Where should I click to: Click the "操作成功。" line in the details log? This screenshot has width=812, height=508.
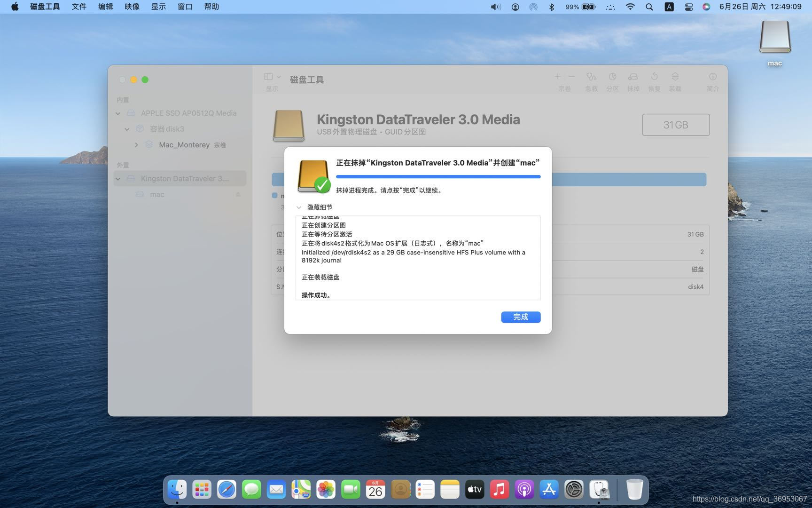316,295
